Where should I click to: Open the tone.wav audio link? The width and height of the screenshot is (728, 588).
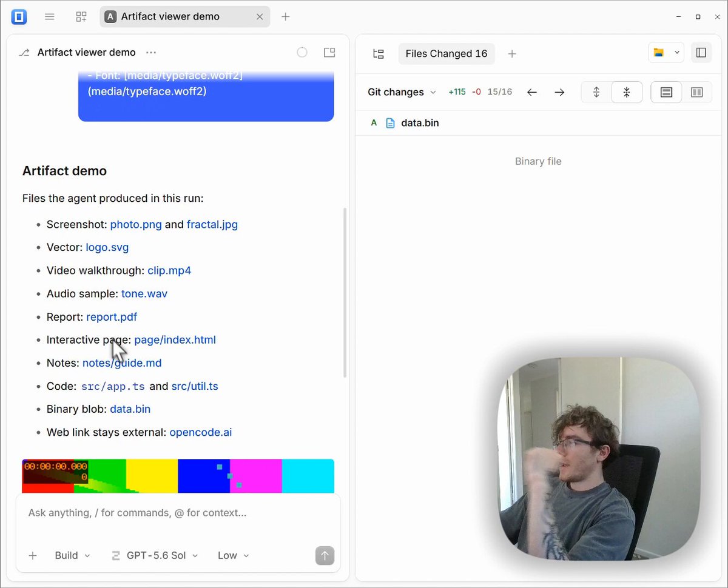[x=144, y=294]
